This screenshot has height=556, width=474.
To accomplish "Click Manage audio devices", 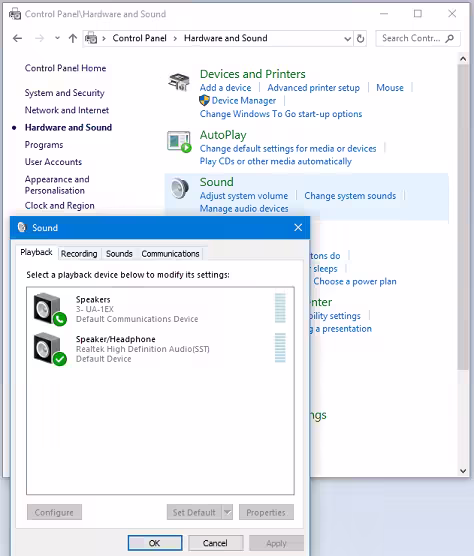I will click(244, 208).
